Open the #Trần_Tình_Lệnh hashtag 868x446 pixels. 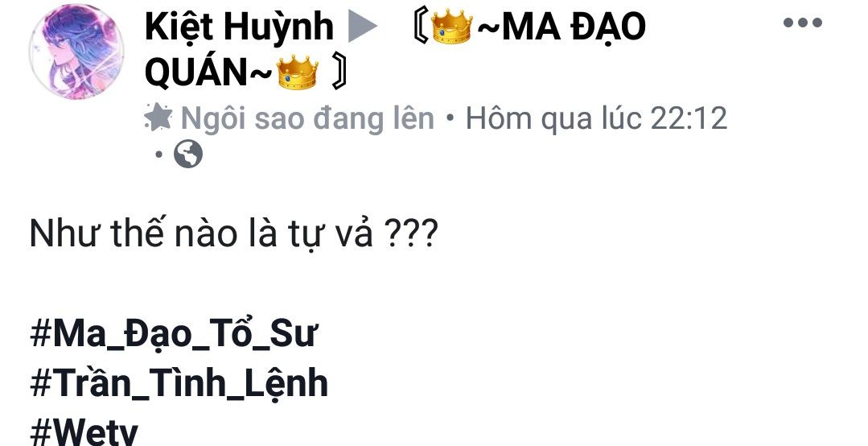[179, 384]
